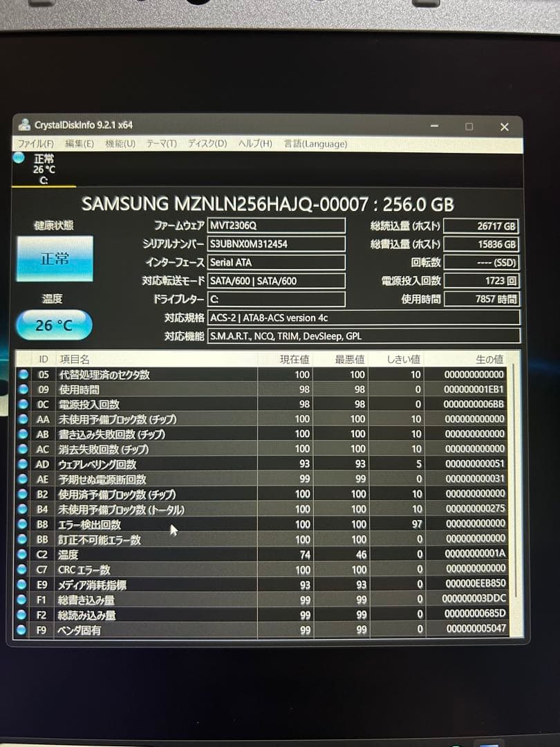Click the status icon for ウェアレベリング回数

click(x=23, y=464)
